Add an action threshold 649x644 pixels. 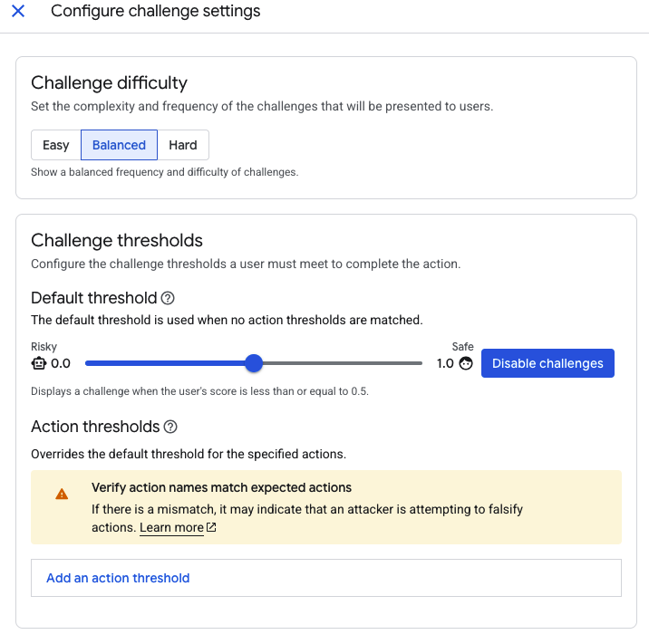click(118, 578)
